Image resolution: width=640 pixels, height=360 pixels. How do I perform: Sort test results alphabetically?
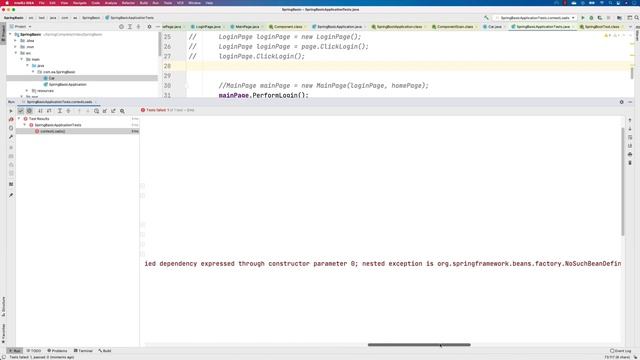(40, 111)
